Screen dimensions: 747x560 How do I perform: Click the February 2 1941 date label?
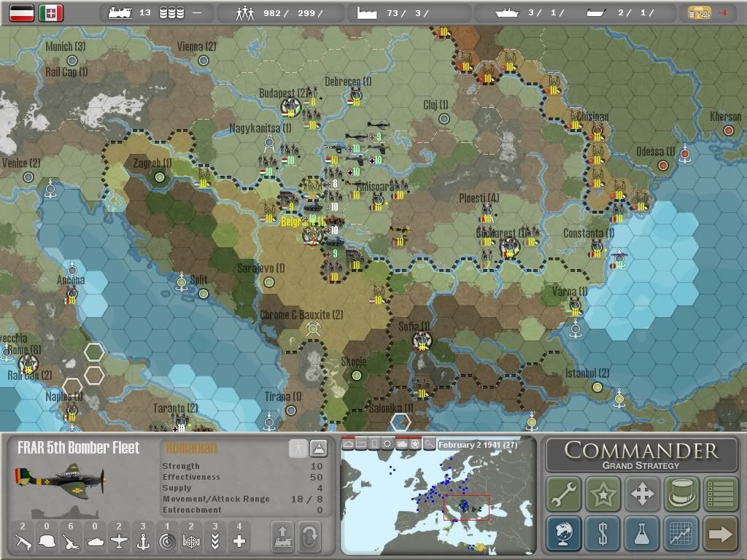[x=478, y=445]
